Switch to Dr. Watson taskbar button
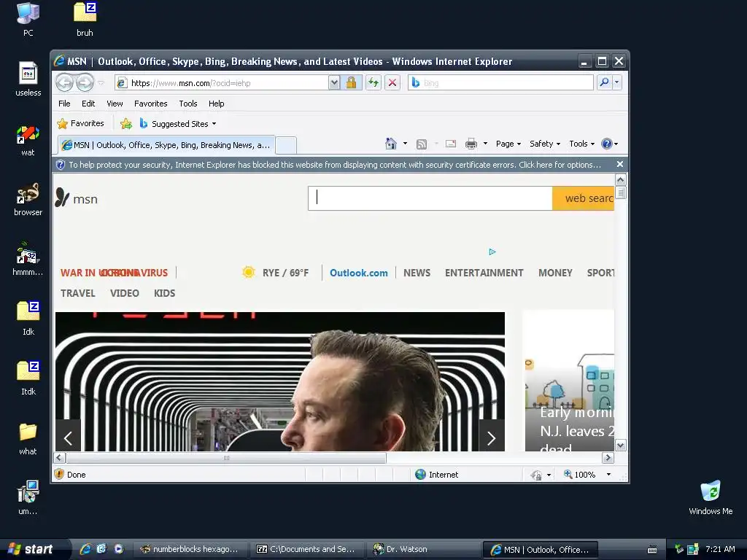The image size is (747, 560). 424,550
